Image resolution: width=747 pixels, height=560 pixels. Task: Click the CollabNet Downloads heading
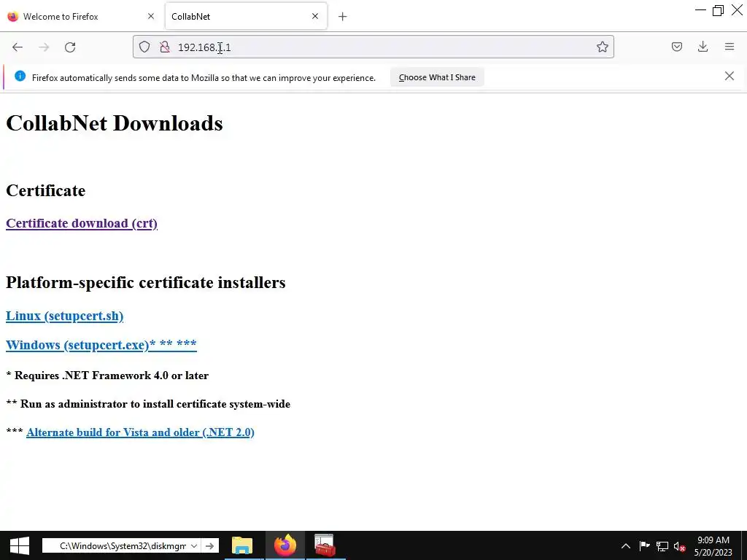pyautogui.click(x=115, y=122)
